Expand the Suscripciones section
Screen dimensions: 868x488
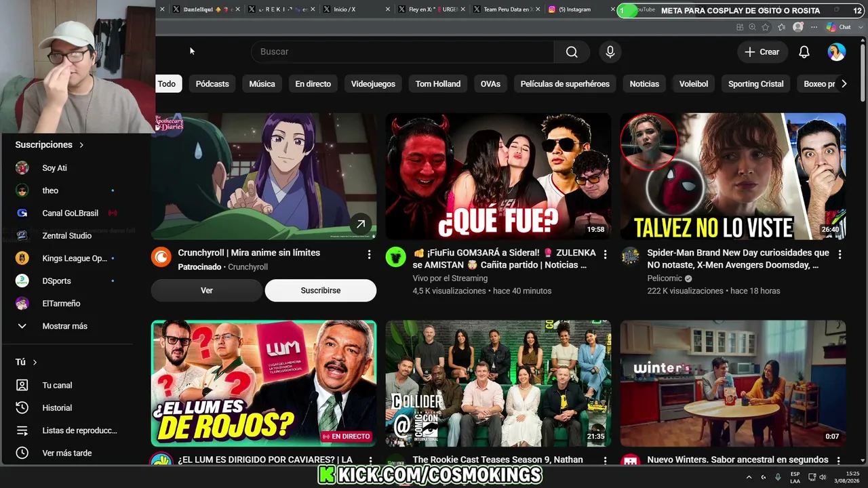point(50,144)
